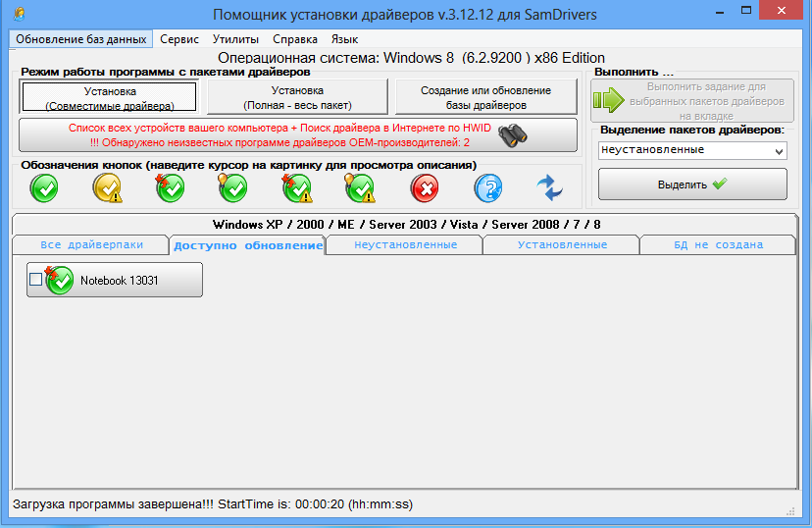Click the binoculars search icon
This screenshot has width=812, height=528.
coord(512,135)
